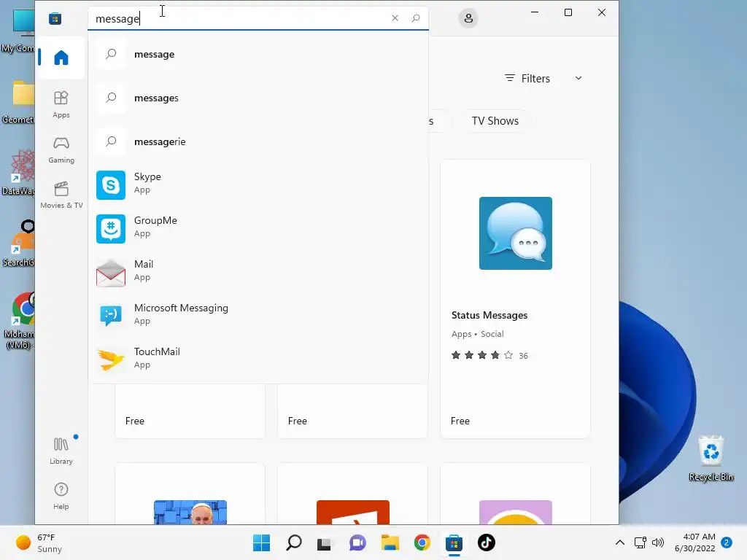Open the clock and date panel
The width and height of the screenshot is (747, 560).
[x=695, y=542]
